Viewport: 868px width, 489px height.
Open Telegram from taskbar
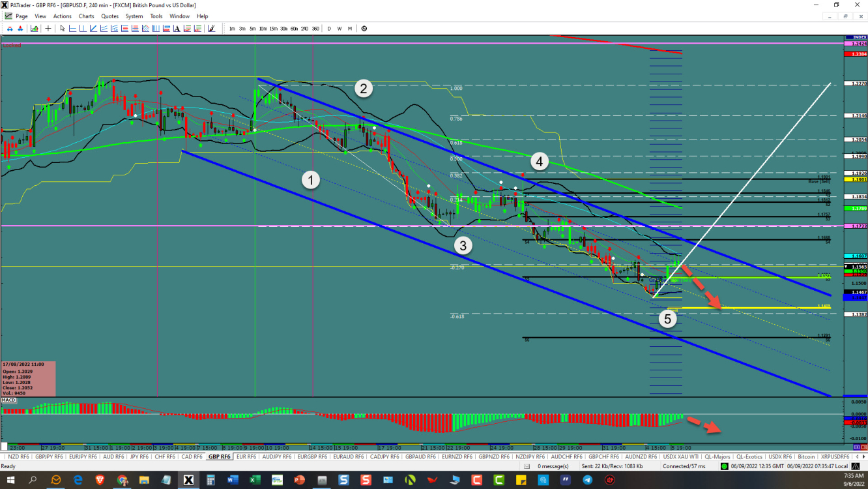click(587, 480)
